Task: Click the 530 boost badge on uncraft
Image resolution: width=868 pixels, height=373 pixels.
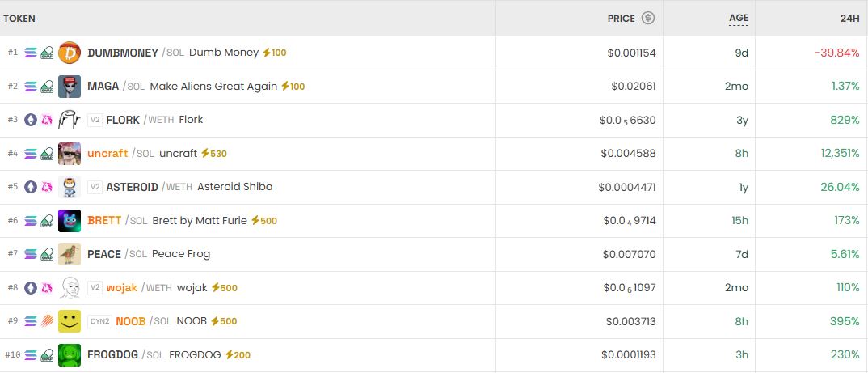Action: coord(214,154)
